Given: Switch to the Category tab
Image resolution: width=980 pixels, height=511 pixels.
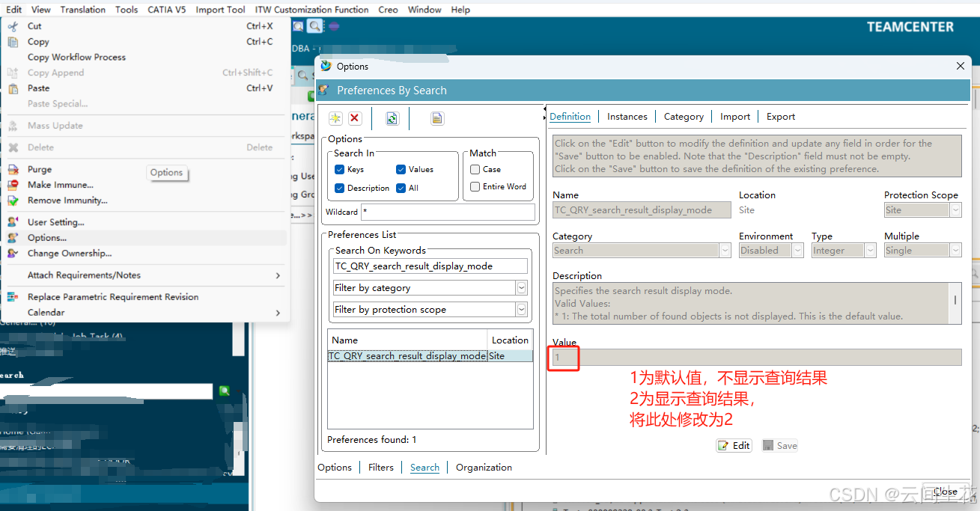Looking at the screenshot, I should pos(684,117).
